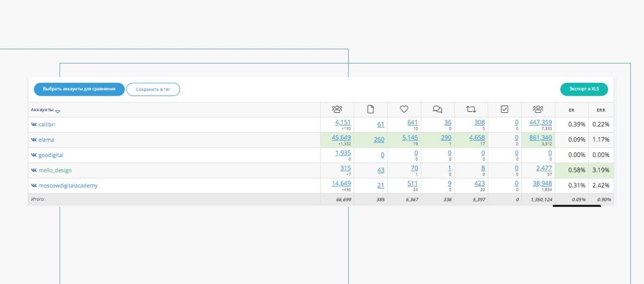Click the heart (likes) column header icon
This screenshot has width=644, height=284.
tap(404, 109)
